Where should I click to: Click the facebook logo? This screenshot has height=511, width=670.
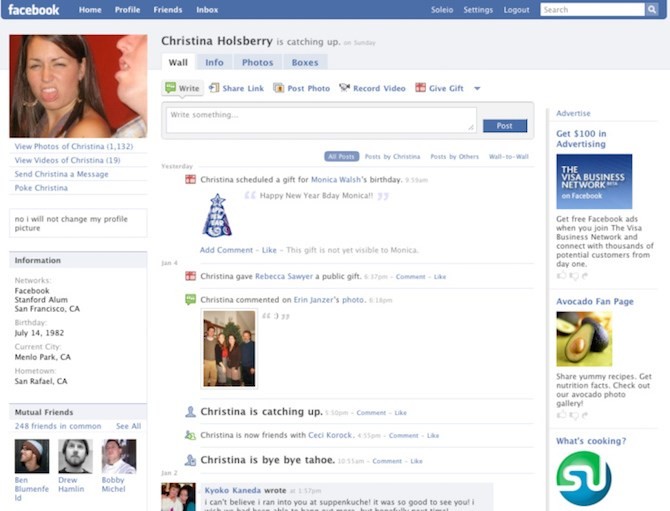(x=34, y=9)
